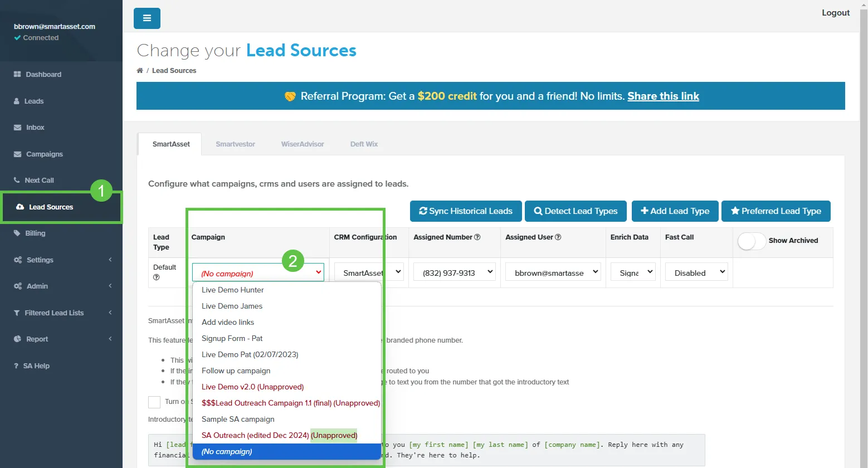Toggle the Show Archived switch

(x=752, y=241)
